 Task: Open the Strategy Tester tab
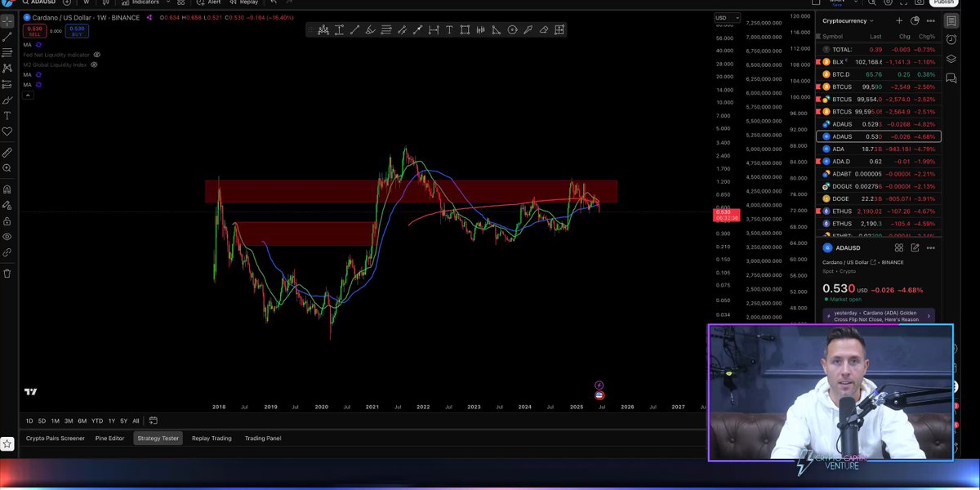click(158, 439)
